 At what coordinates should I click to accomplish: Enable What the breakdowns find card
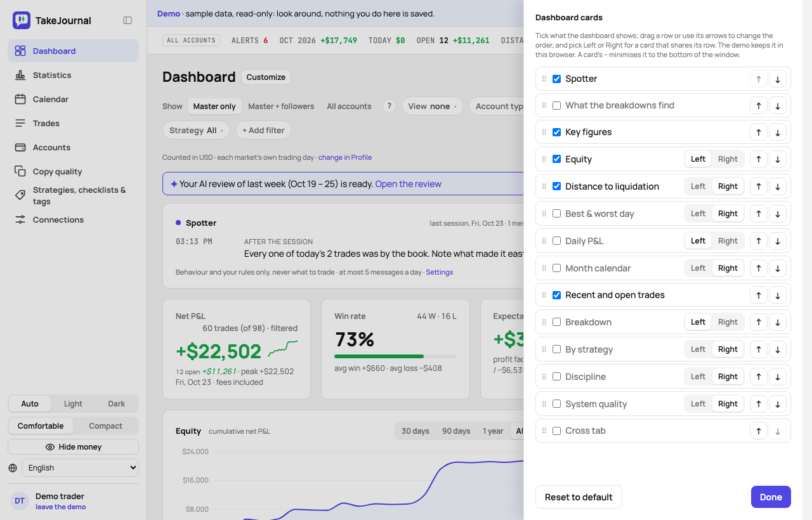coord(556,105)
